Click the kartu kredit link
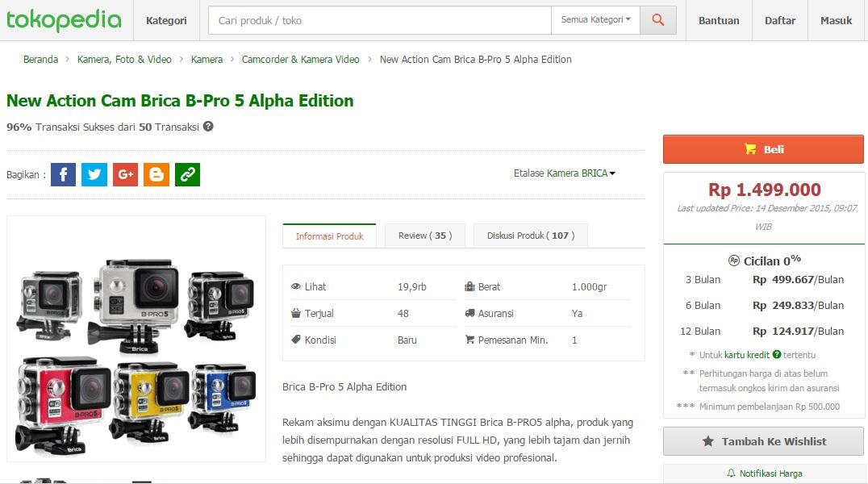Screen dimensions: 868x484 point(747,355)
